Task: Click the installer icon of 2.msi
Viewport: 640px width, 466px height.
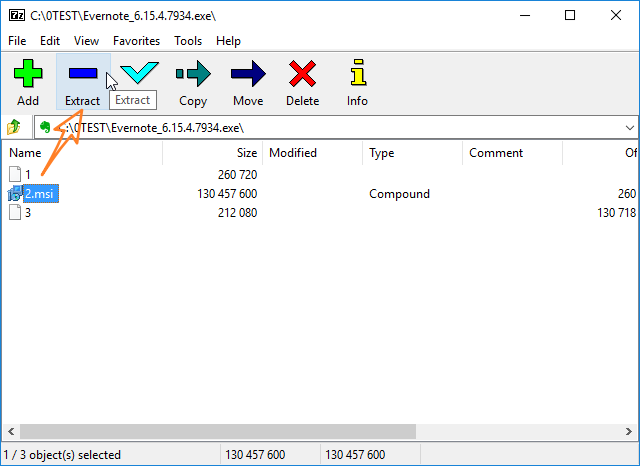Action: tap(15, 193)
